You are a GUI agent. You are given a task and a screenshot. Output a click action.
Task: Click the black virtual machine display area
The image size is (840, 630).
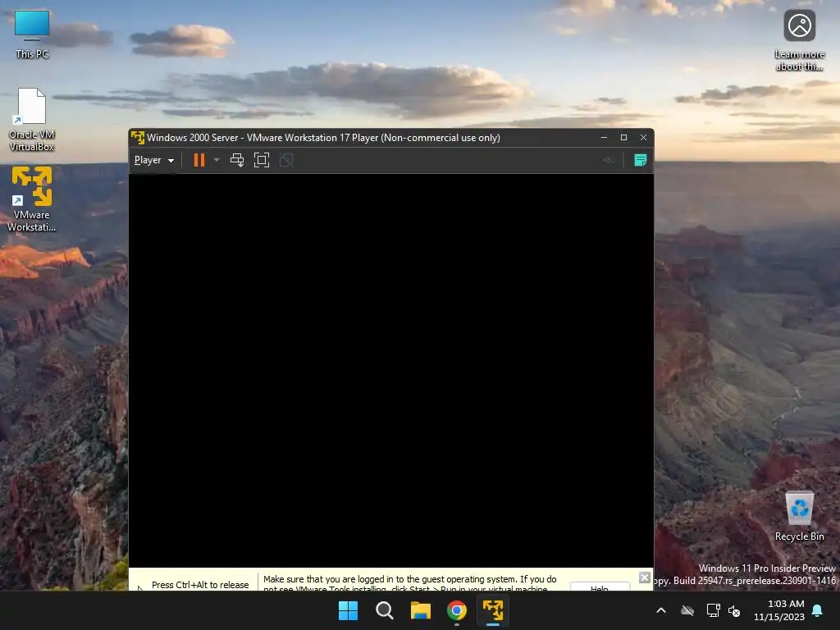pyautogui.click(x=391, y=370)
